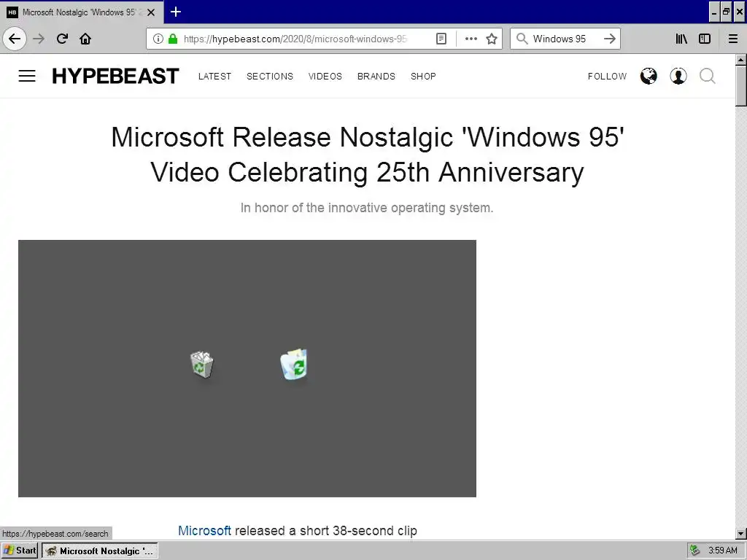Click the 3:59 AM taskbar clock

[722, 551]
